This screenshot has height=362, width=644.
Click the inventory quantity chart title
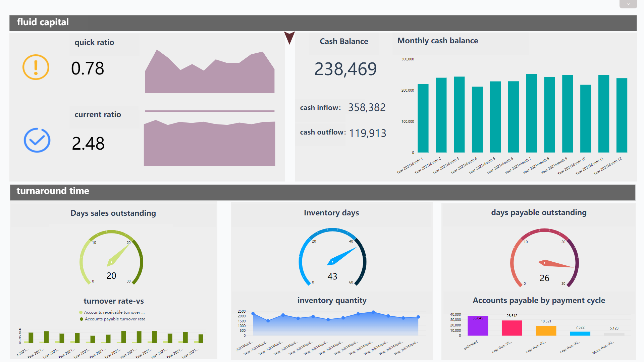(332, 301)
